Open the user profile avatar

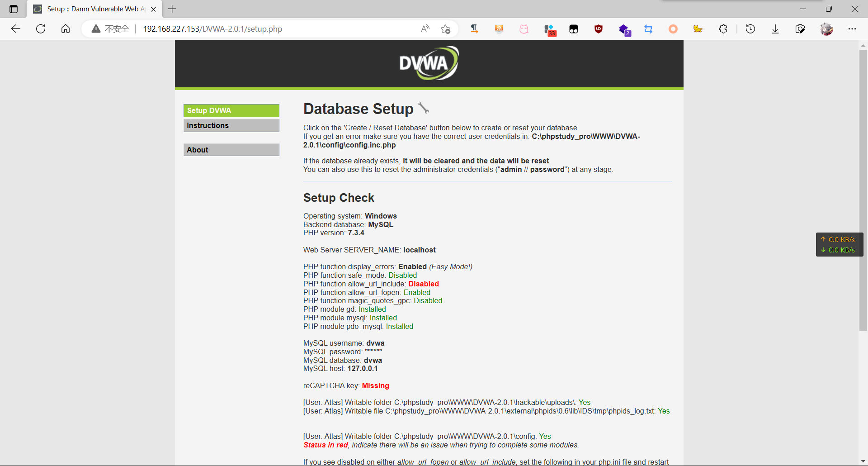coord(827,29)
